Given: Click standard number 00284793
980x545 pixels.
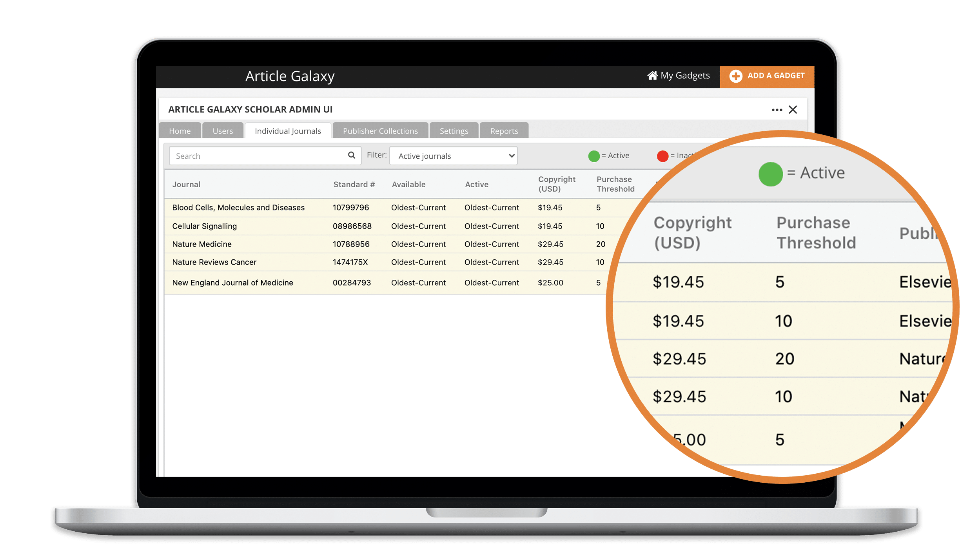Looking at the screenshot, I should 352,282.
